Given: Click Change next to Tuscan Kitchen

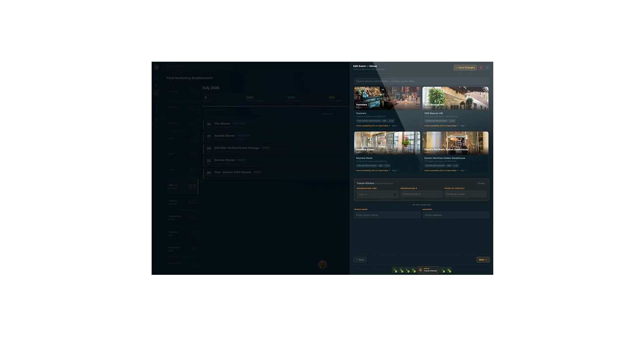Looking at the screenshot, I should click(481, 183).
